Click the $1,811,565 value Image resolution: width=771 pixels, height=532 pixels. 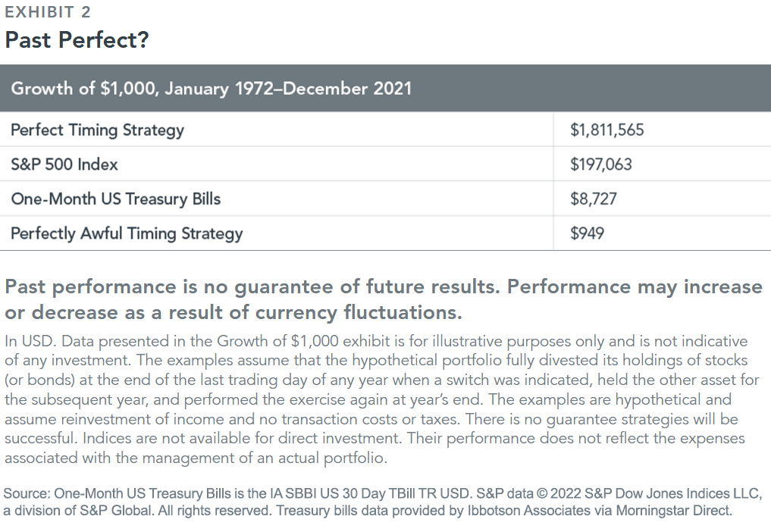pyautogui.click(x=606, y=130)
